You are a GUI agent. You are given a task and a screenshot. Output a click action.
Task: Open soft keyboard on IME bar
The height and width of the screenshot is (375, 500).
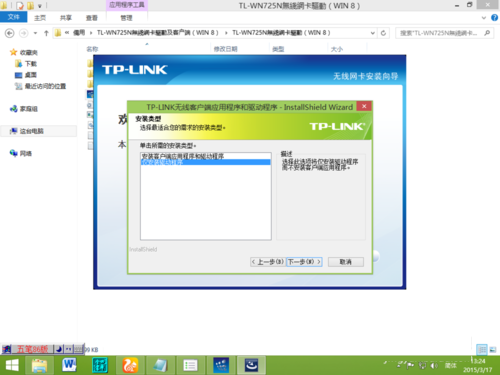pyautogui.click(x=78, y=349)
